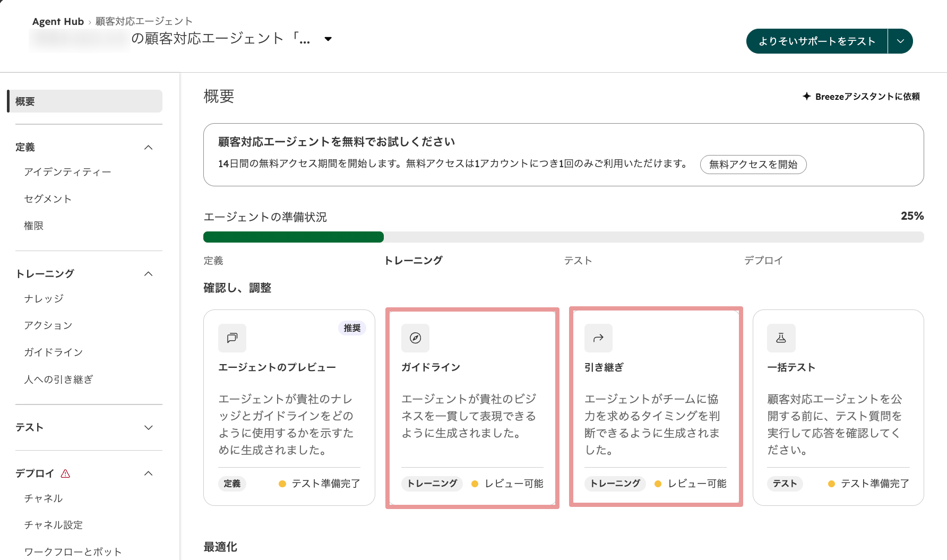
Task: Click the sparkle icon beside Breezeアシスタントに依頼
Action: coord(806,96)
